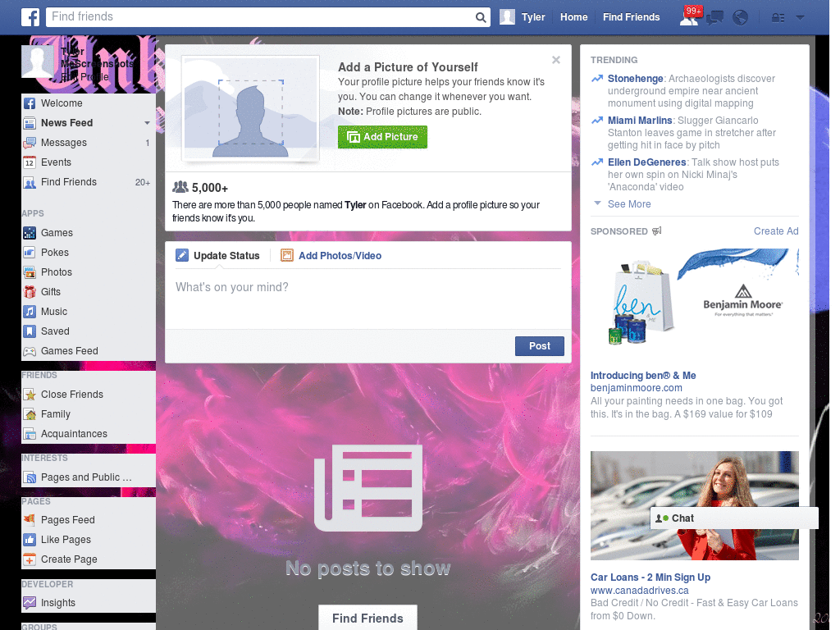Click Messages unread count 1
Screen dimensions: 840x630
pos(148,143)
